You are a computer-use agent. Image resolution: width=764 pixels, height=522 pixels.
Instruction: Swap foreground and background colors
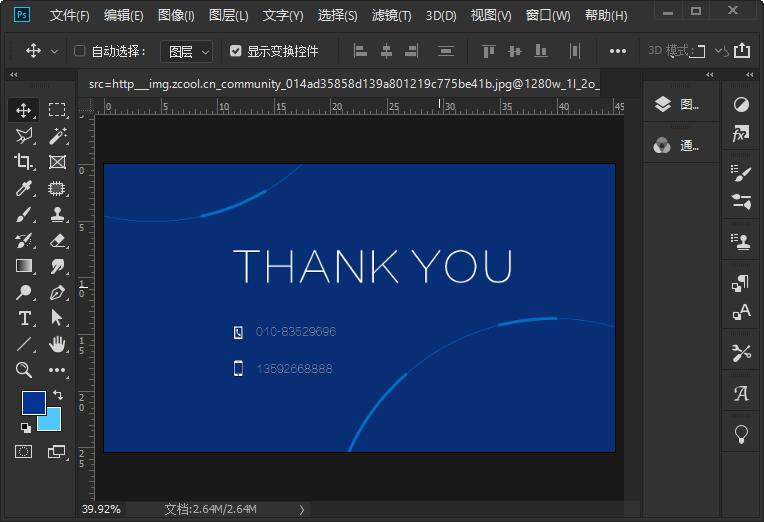(58, 394)
